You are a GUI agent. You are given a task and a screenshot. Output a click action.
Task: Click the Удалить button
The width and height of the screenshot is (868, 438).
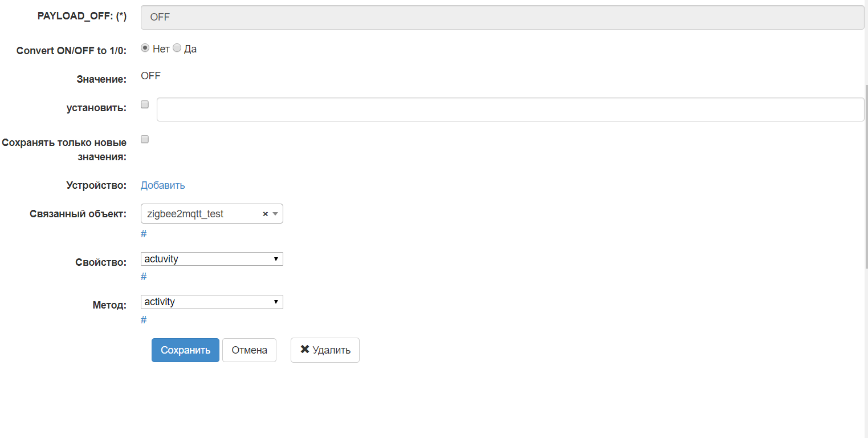(x=325, y=350)
